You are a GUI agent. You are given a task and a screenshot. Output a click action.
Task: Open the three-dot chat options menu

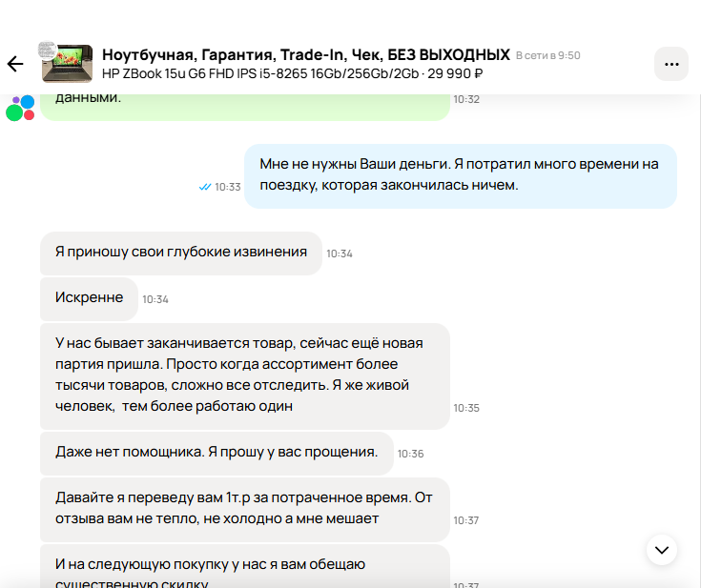pos(670,64)
